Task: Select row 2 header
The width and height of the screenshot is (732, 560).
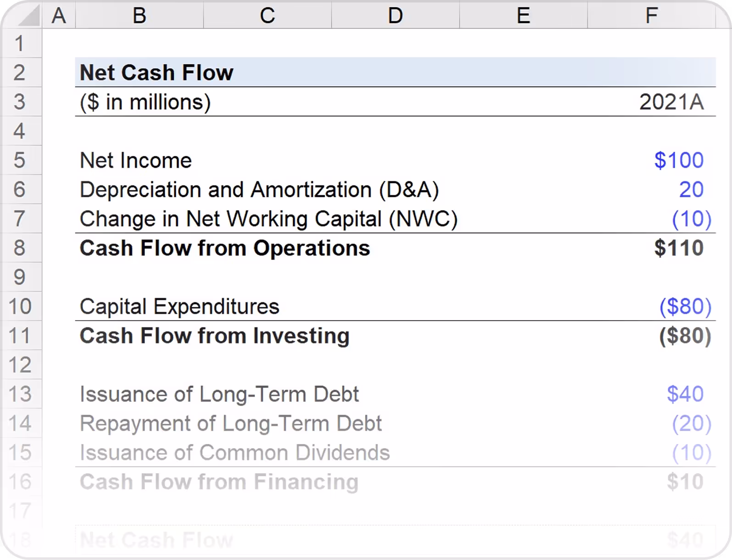Action: [21, 72]
